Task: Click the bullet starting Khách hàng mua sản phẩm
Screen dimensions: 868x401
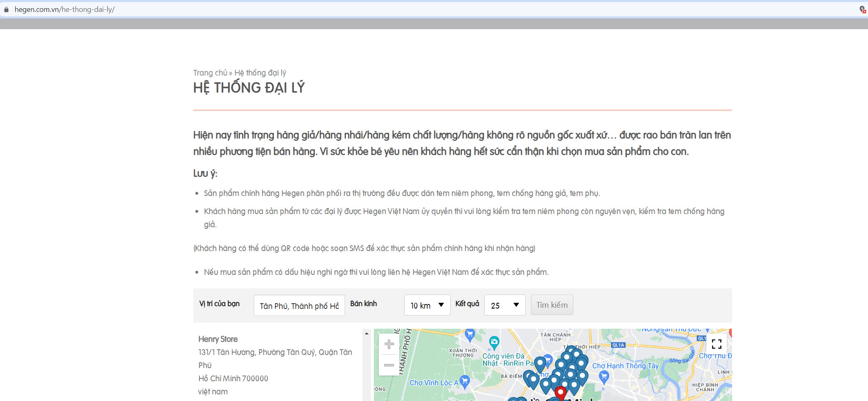Action: point(464,218)
